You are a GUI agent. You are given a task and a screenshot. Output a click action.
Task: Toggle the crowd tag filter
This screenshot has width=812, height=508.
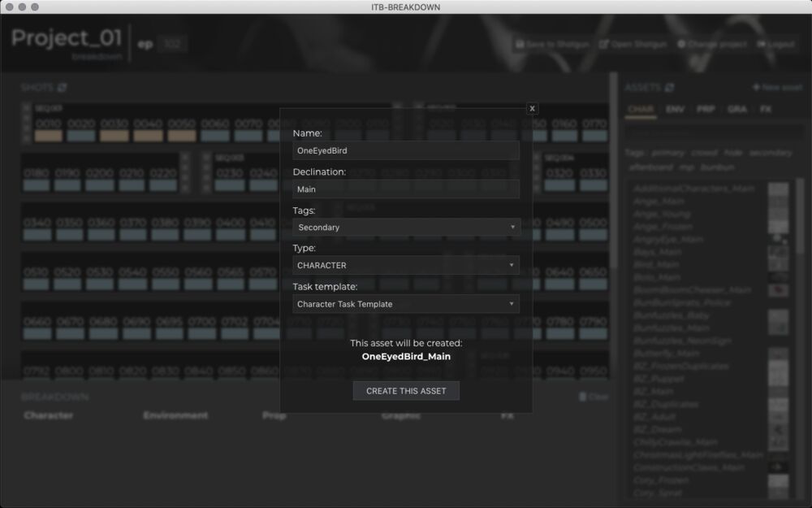(x=703, y=153)
